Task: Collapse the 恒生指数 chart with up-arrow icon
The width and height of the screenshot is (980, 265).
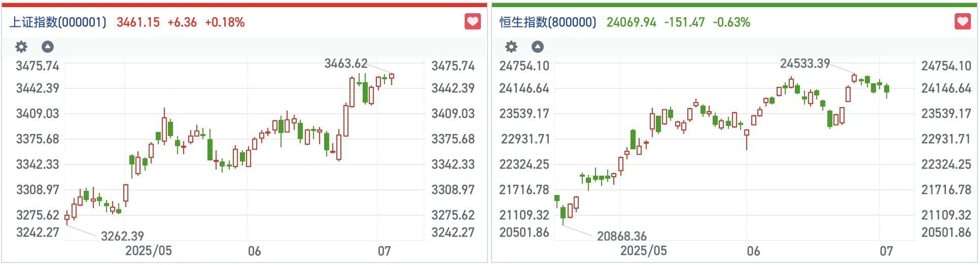Action: click(538, 47)
